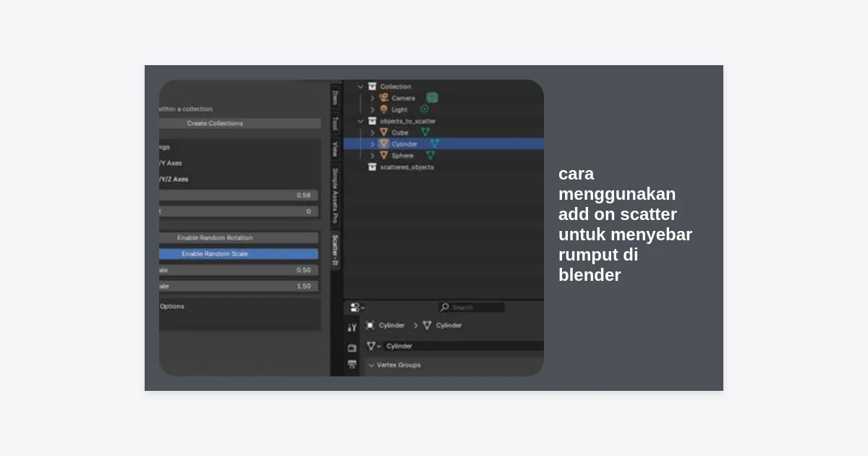Click the camera data icon beside Camera
868x456 pixels.
[x=432, y=98]
